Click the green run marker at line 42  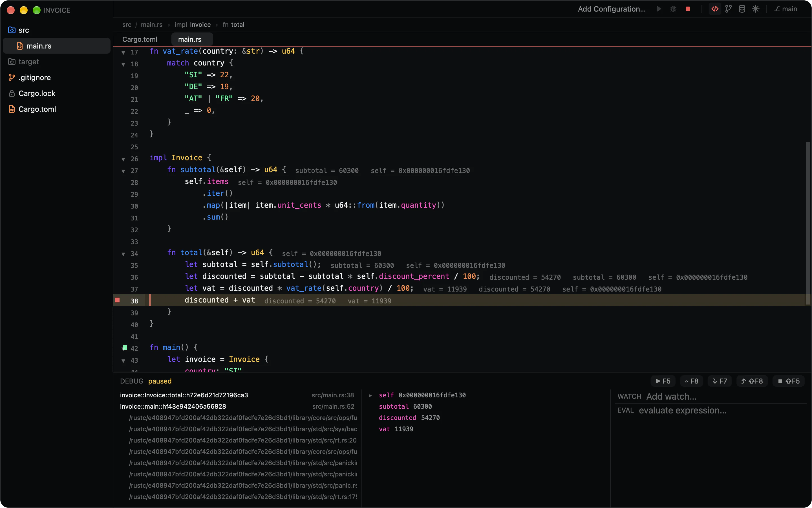(125, 347)
